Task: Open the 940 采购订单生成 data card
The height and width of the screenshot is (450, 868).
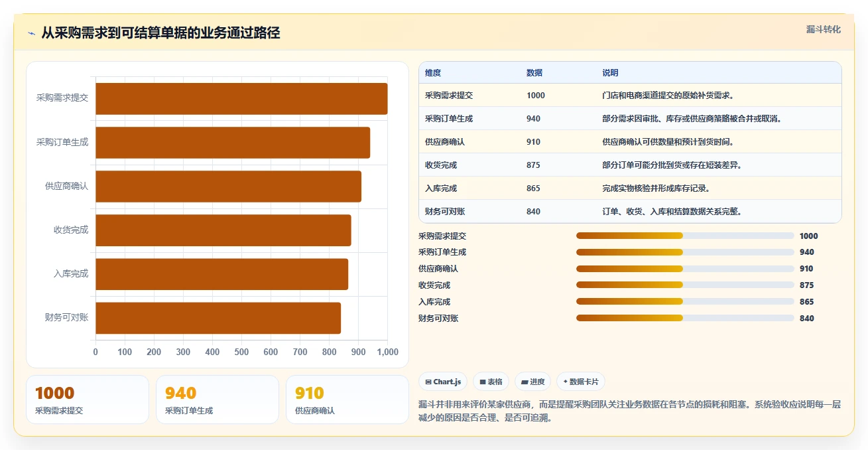Action: coord(217,400)
